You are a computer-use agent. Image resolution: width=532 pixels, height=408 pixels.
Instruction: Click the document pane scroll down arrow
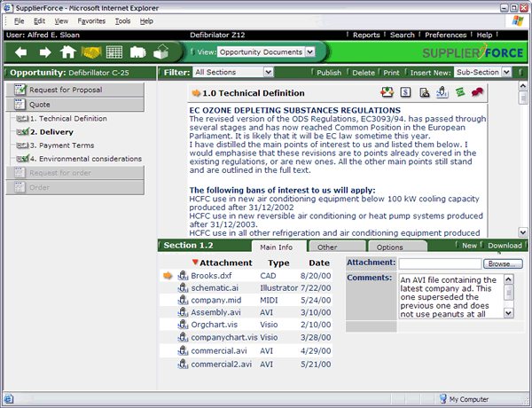(x=523, y=232)
